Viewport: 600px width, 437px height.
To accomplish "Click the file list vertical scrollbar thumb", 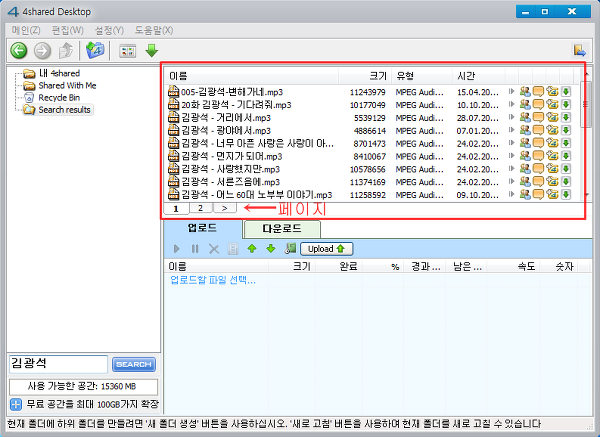I will 586,104.
